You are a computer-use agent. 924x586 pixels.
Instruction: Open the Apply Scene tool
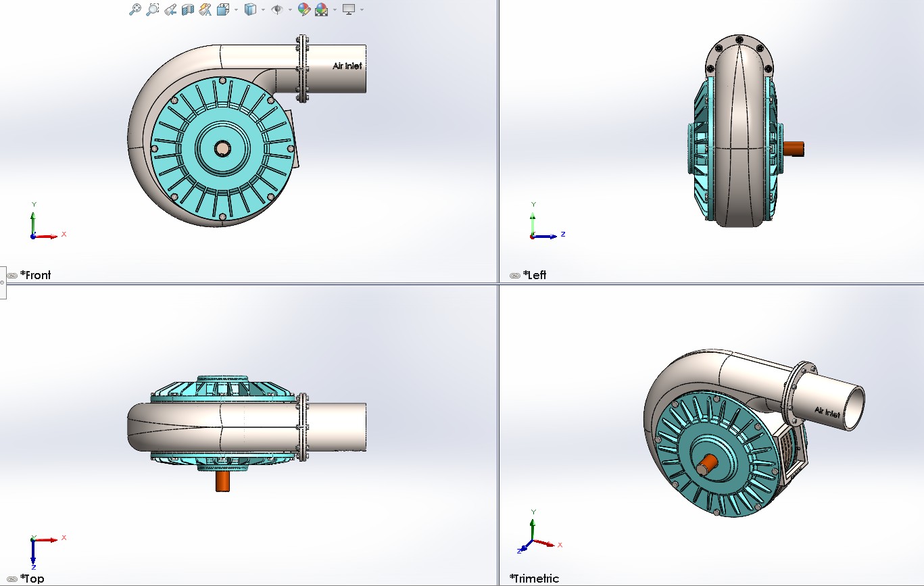pyautogui.click(x=320, y=9)
